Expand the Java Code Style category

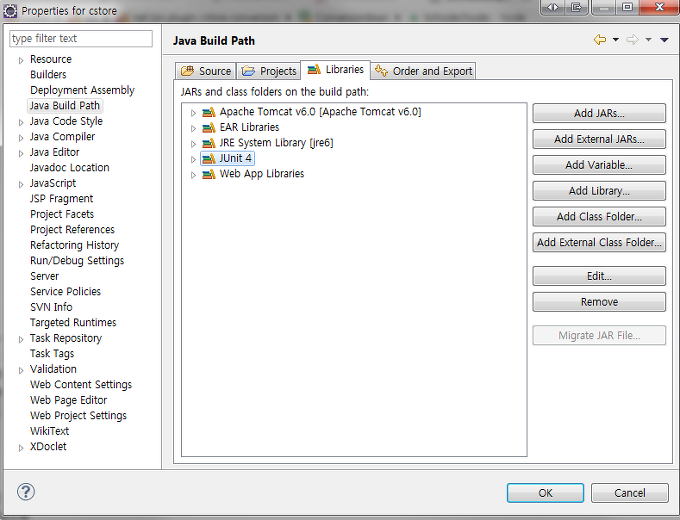pyautogui.click(x=21, y=123)
